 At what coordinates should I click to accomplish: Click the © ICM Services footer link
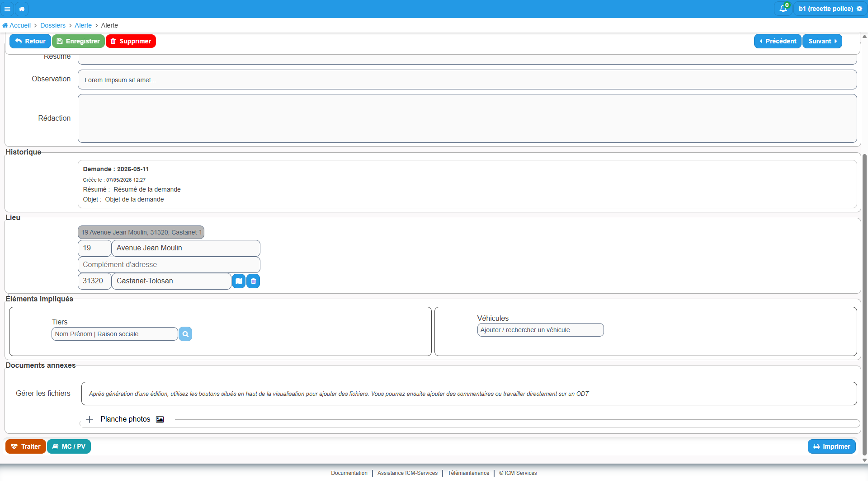(518, 473)
